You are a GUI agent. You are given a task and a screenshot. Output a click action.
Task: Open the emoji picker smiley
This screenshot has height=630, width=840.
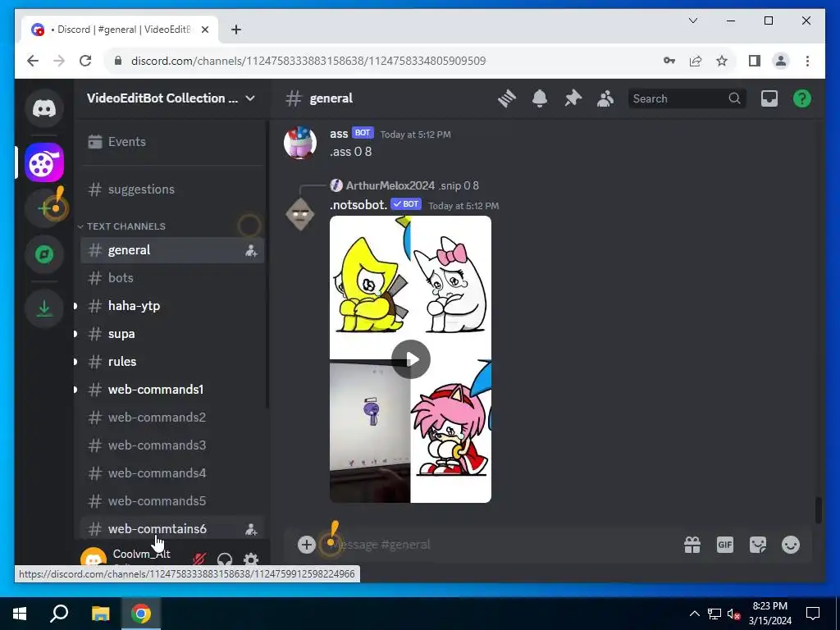pos(791,545)
